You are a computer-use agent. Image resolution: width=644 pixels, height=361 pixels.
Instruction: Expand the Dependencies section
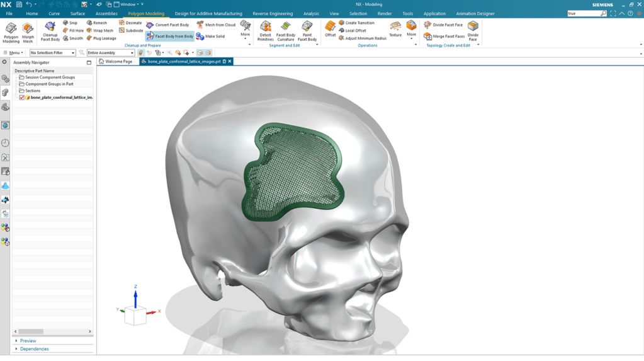click(x=34, y=349)
